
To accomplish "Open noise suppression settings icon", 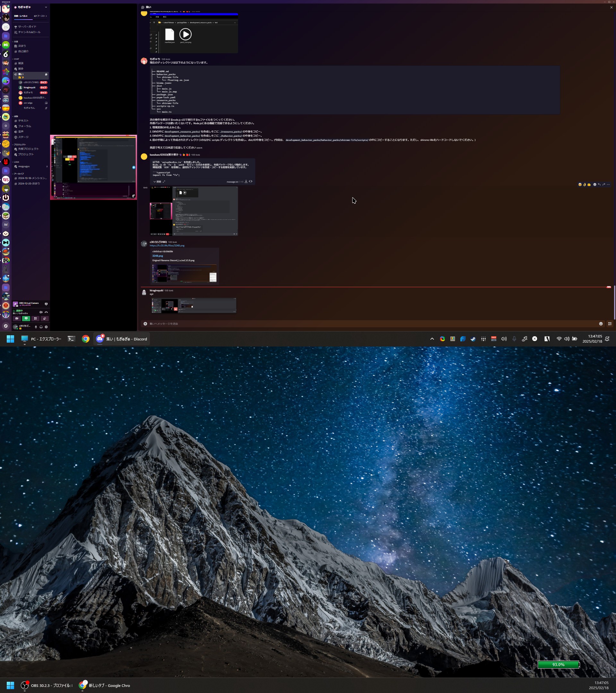I will pos(41,312).
